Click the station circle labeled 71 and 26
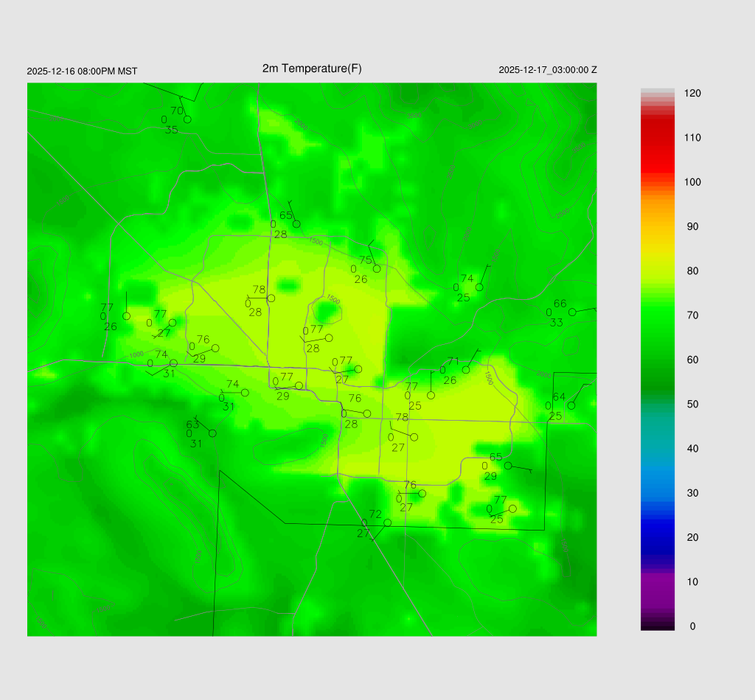Screen dimensions: 755x700 tap(466, 370)
